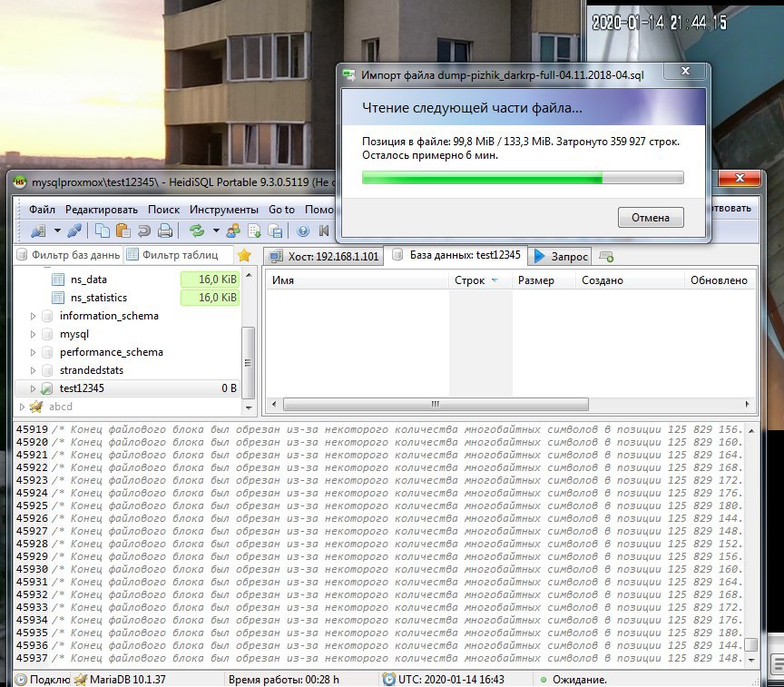This screenshot has height=687, width=784.
Task: Click the Фильтр баз данных field
Action: tap(69, 255)
